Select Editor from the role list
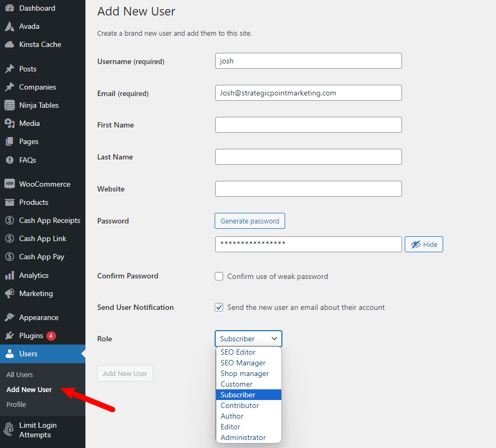Viewport: 496px width, 448px height. tap(230, 427)
